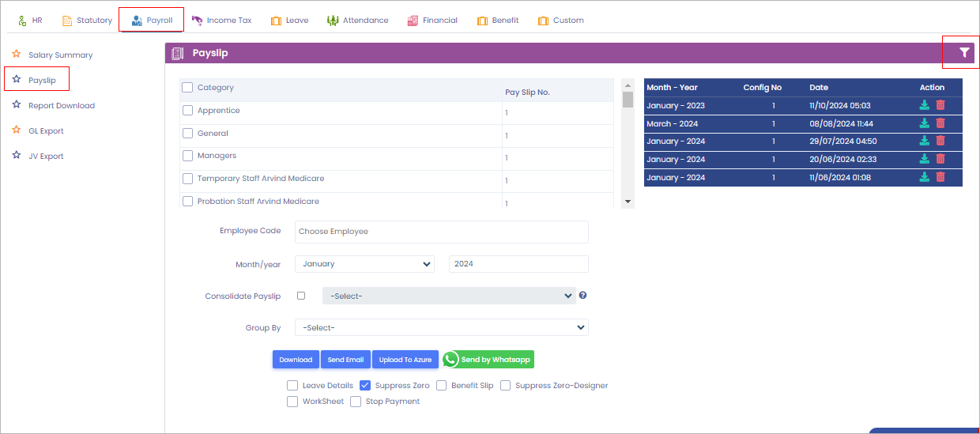Image resolution: width=980 pixels, height=434 pixels.
Task: Click the star icon beside Salary Summary
Action: click(x=16, y=55)
